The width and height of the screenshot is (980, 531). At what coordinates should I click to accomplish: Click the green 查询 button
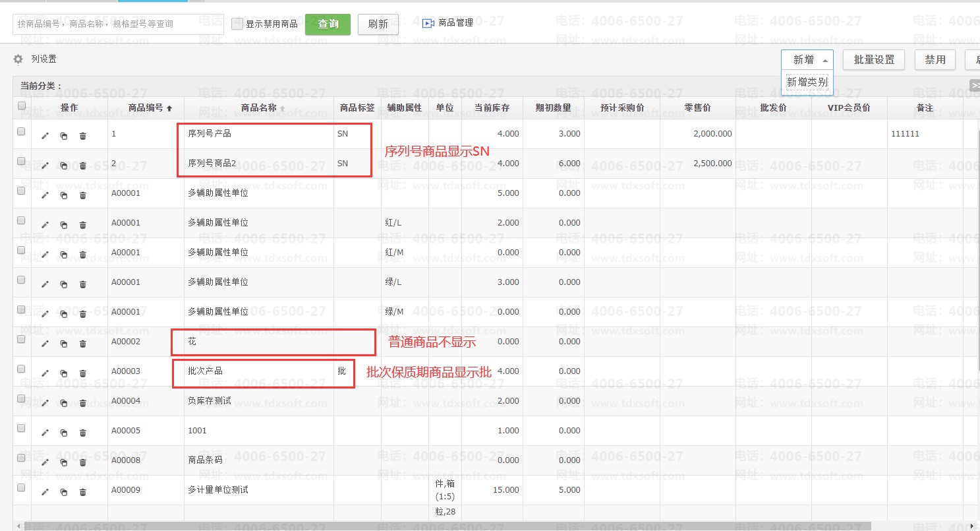coord(328,24)
